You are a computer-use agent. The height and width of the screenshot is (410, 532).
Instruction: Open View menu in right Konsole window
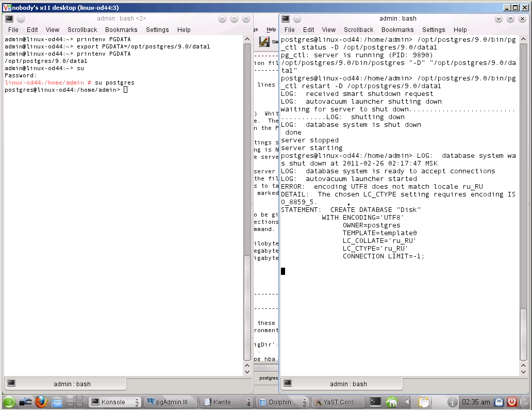tap(328, 30)
